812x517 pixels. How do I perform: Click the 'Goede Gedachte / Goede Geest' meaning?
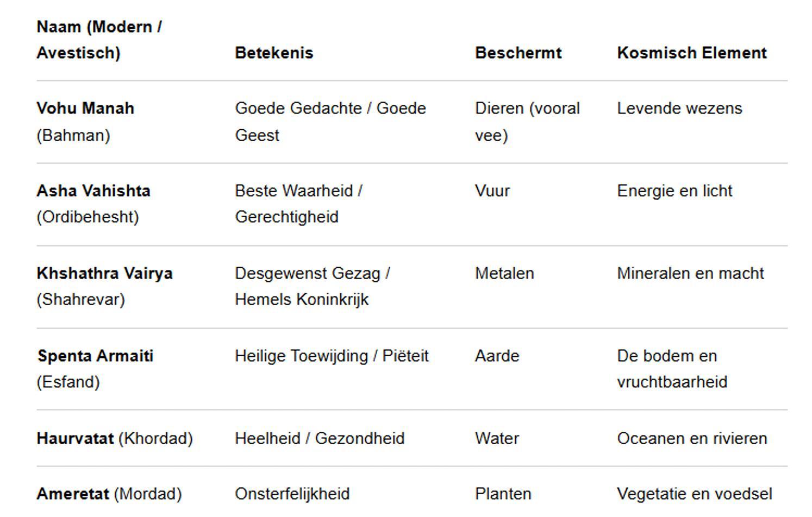pyautogui.click(x=330, y=122)
